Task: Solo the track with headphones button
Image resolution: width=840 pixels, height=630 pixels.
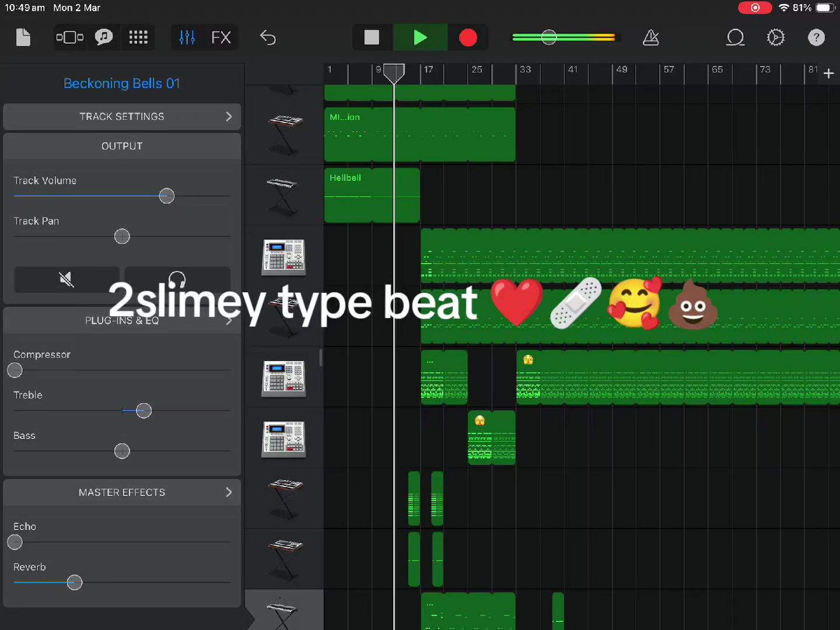Action: click(177, 279)
